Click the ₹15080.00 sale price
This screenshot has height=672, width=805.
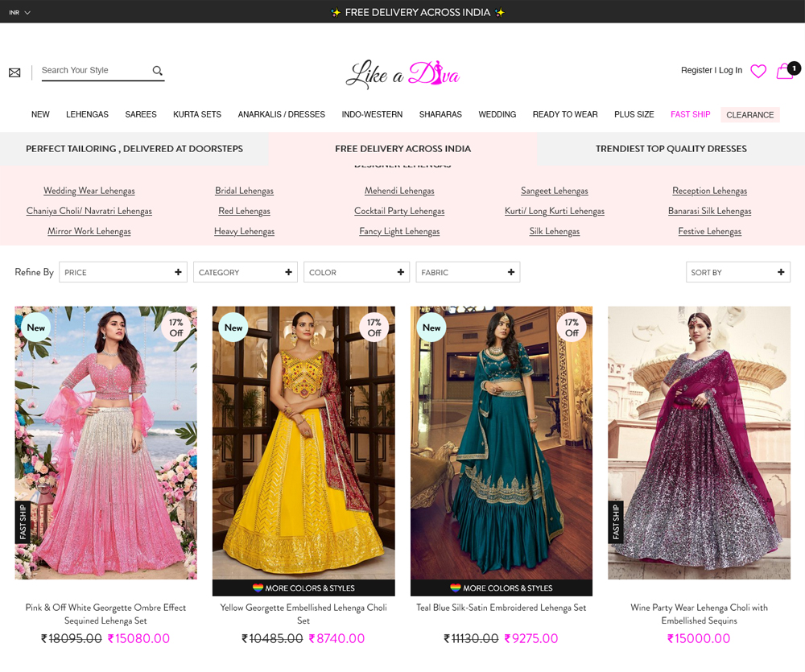(x=138, y=639)
